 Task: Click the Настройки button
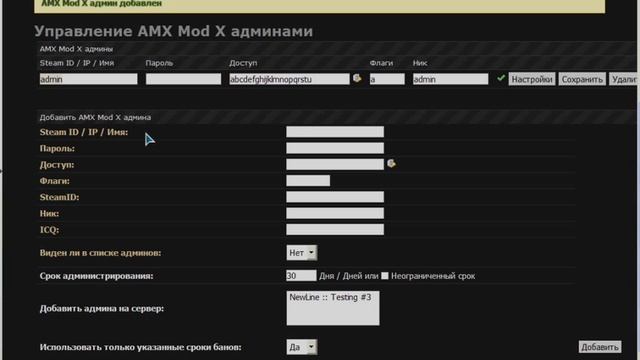coord(532,79)
